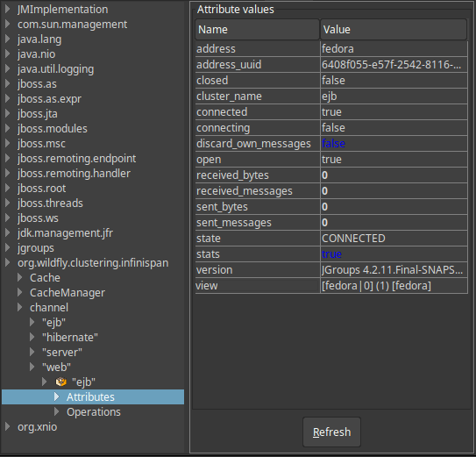
Task: Click the blue true value for stats
Action: [x=331, y=254]
